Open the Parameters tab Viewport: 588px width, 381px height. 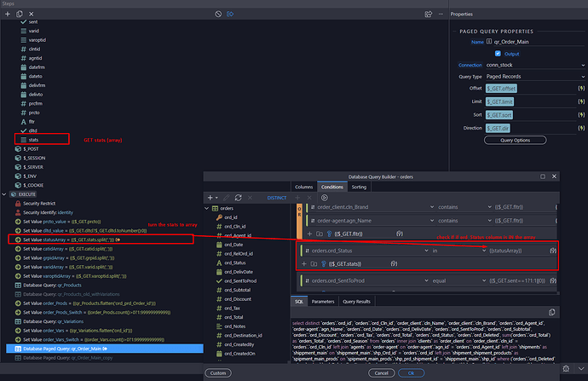tap(322, 302)
